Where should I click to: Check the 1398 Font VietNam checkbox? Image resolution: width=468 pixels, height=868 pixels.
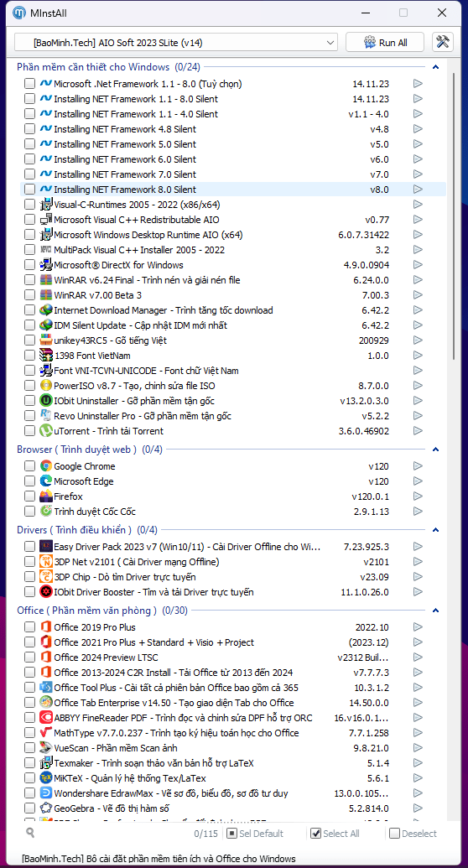(x=29, y=356)
